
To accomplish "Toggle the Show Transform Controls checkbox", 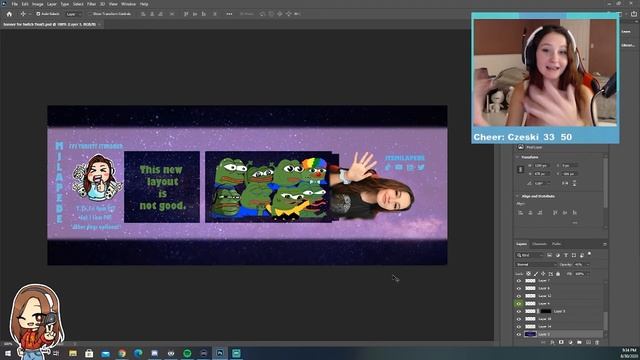I will [x=91, y=14].
